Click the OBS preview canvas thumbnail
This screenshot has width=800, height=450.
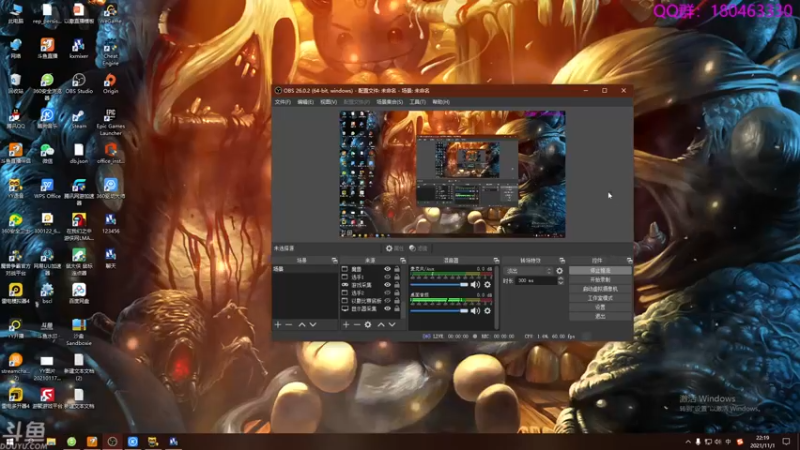pyautogui.click(x=453, y=174)
